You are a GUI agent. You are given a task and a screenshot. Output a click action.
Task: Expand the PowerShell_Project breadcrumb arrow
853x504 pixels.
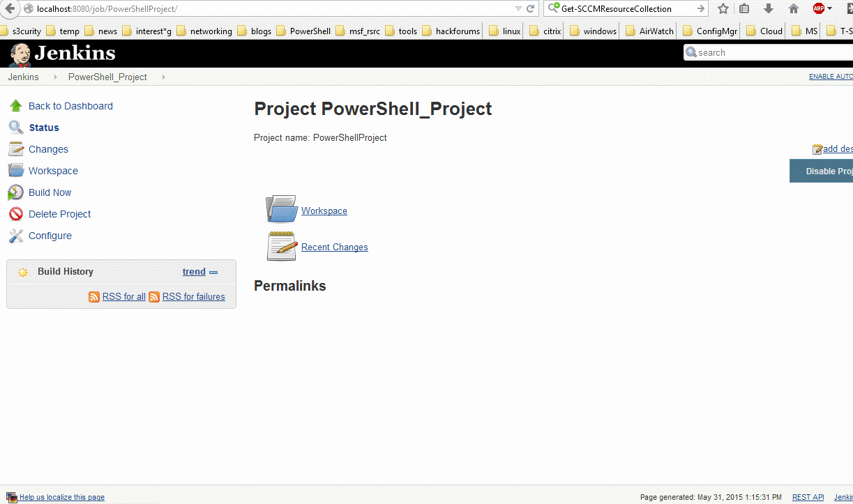click(x=164, y=77)
